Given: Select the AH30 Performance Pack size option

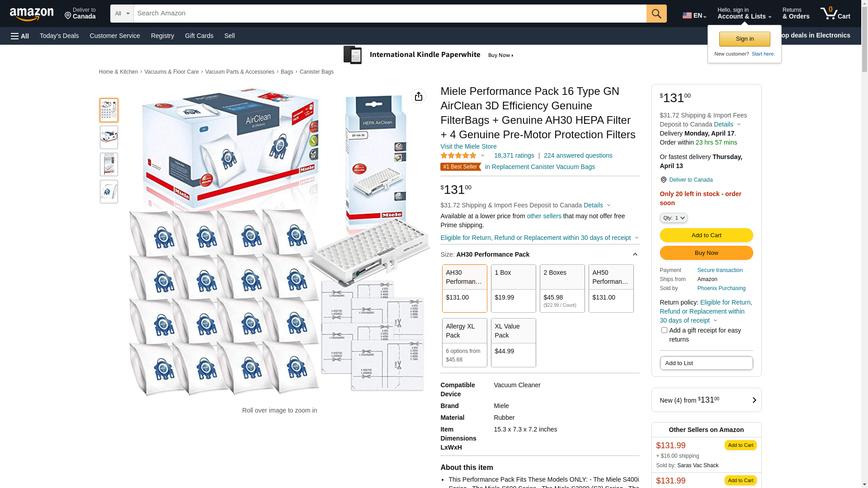Looking at the screenshot, I should pyautogui.click(x=465, y=289).
